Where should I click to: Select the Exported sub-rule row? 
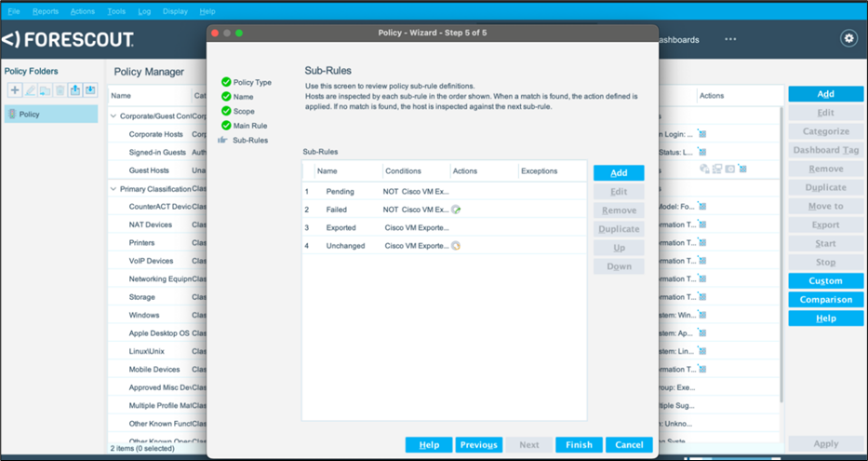(444, 228)
